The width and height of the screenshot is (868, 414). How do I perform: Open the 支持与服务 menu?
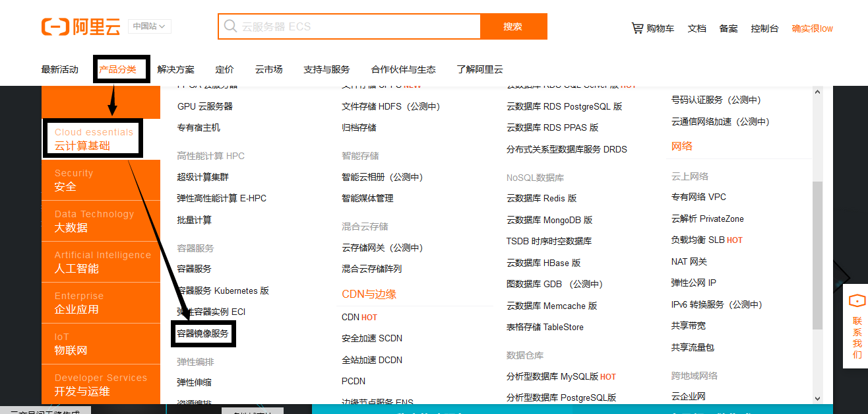coord(326,69)
